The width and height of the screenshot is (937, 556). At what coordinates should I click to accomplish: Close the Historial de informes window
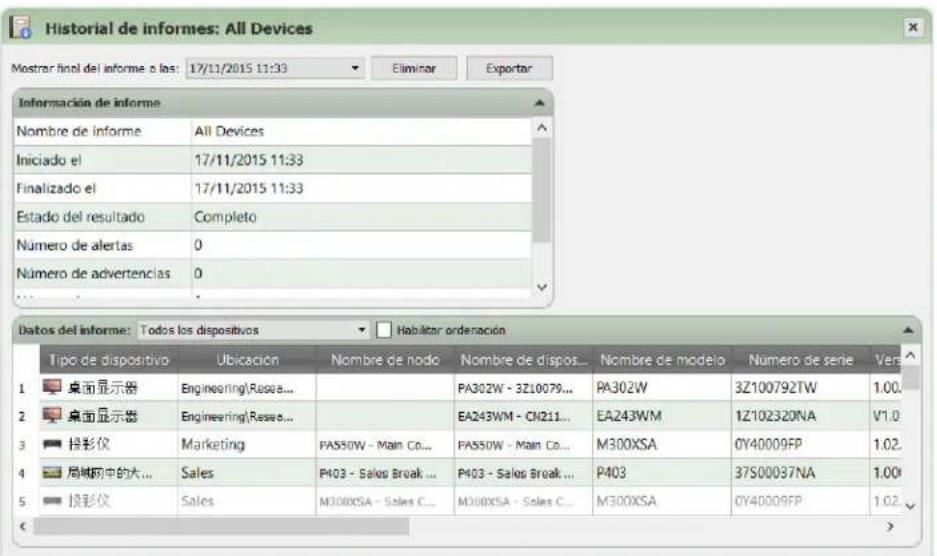912,27
